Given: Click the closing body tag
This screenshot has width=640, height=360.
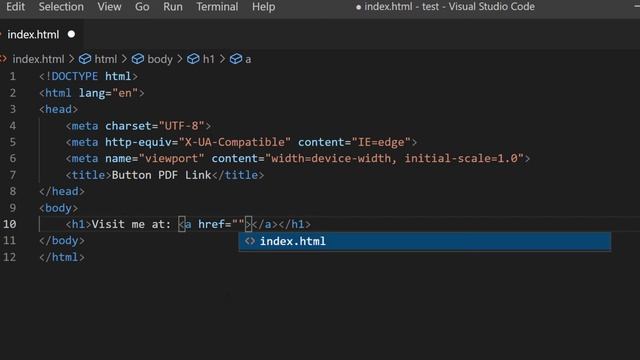Looking at the screenshot, I should pyautogui.click(x=62, y=240).
